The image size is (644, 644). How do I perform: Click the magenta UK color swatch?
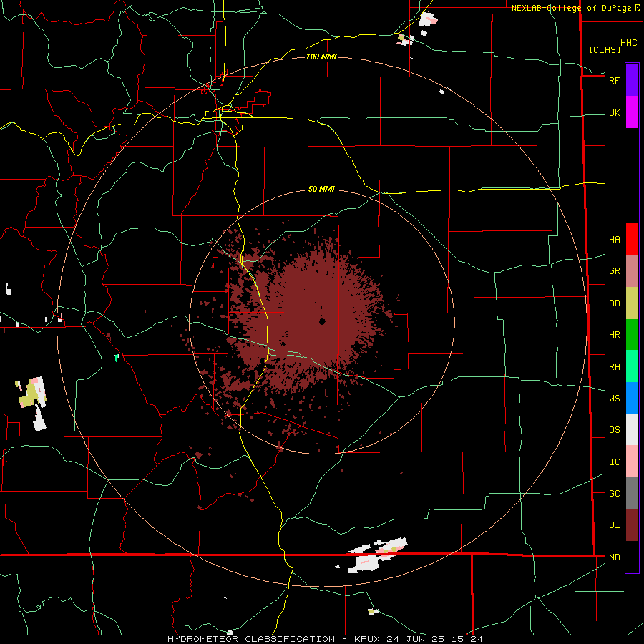(632, 112)
